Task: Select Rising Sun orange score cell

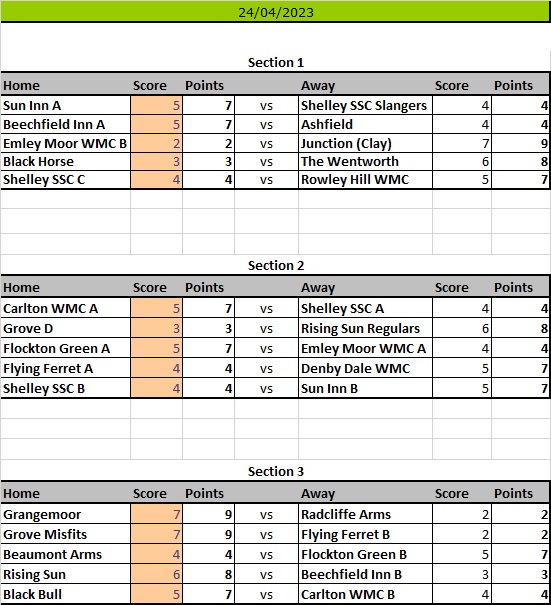Action: click(x=156, y=575)
